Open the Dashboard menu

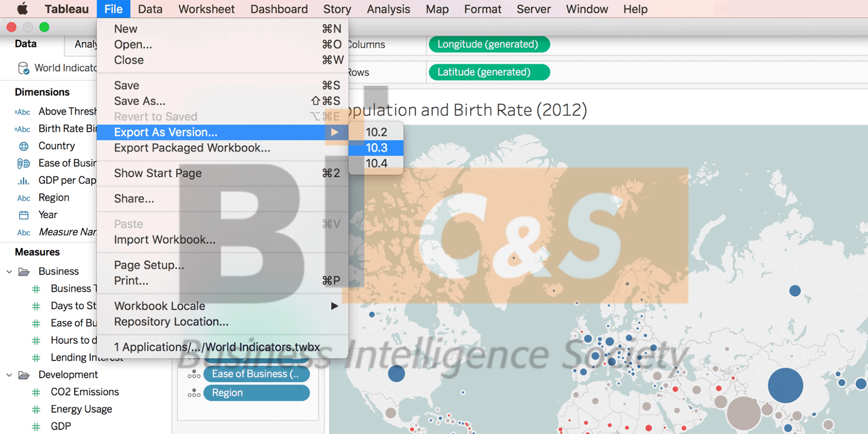pyautogui.click(x=279, y=9)
